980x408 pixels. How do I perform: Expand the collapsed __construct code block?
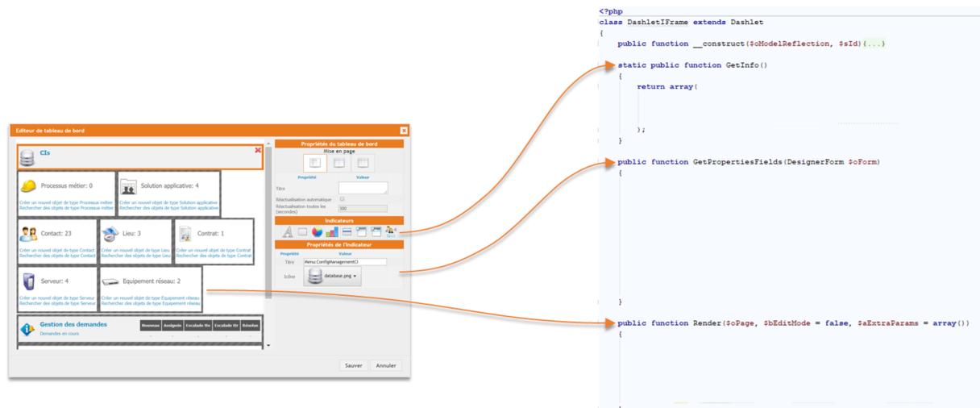pos(875,44)
